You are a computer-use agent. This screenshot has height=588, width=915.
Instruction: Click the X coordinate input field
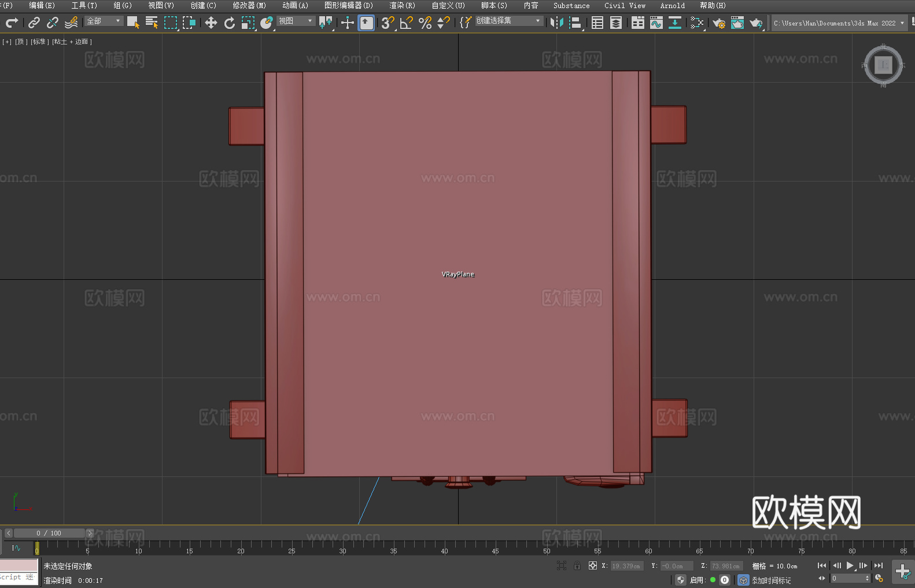[x=627, y=566]
